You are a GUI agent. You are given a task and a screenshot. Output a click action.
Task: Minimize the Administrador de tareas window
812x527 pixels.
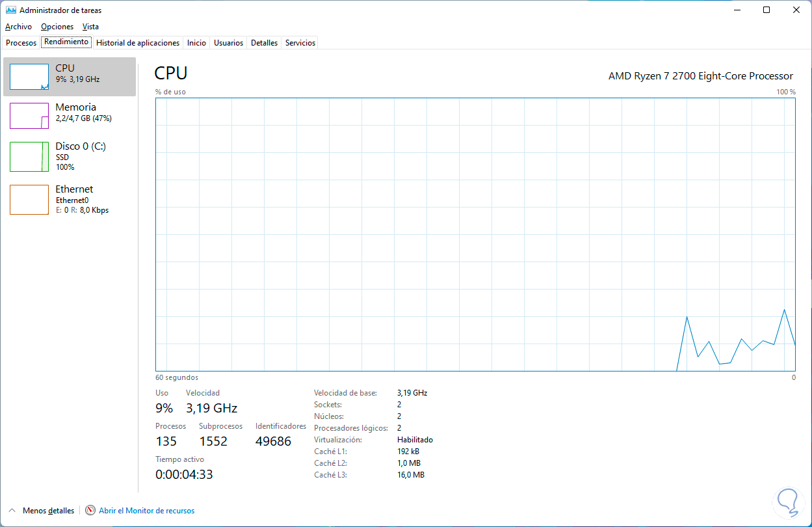pyautogui.click(x=737, y=10)
